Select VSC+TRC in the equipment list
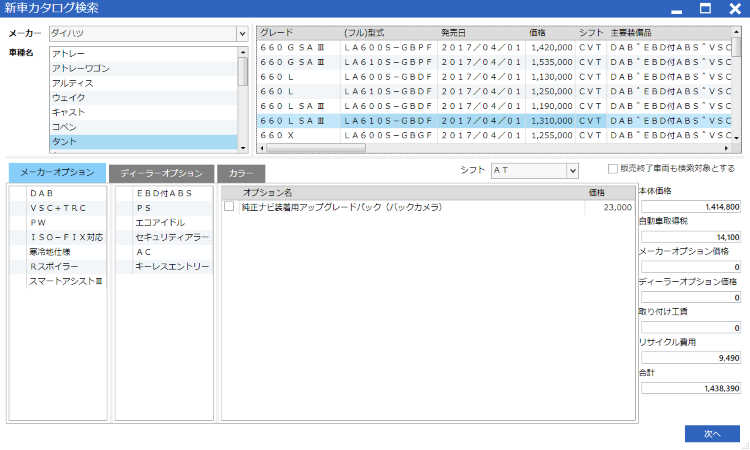 point(58,208)
